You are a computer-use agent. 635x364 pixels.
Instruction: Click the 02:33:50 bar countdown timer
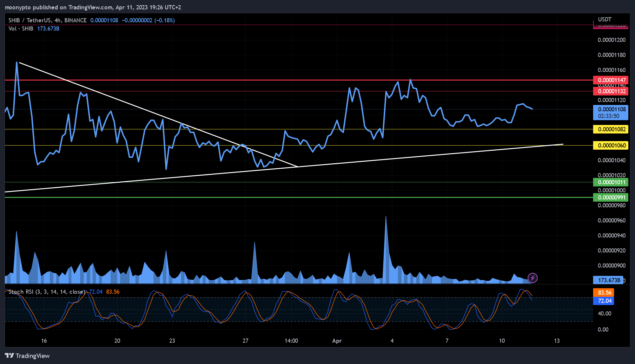coord(608,116)
